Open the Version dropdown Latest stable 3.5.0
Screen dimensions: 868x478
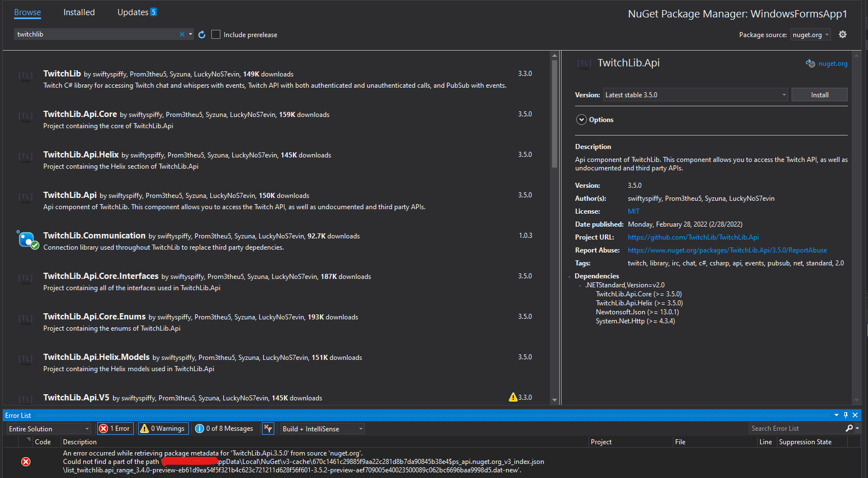[696, 94]
